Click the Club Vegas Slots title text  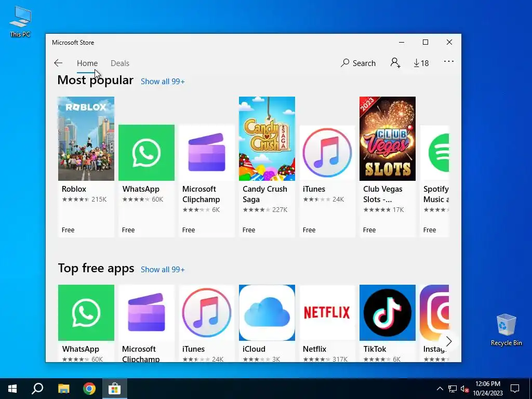383,194
